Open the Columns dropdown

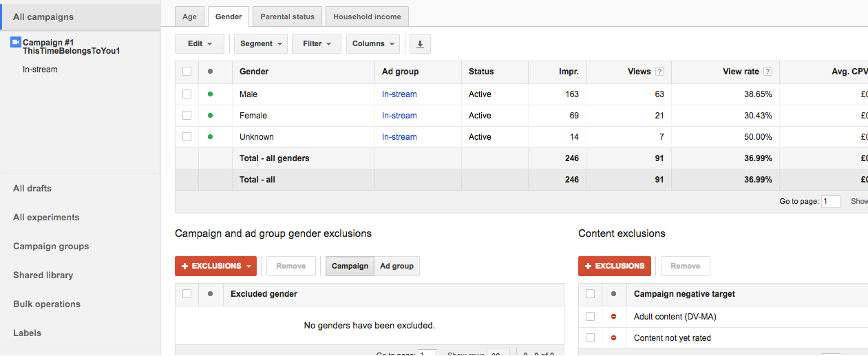click(372, 44)
